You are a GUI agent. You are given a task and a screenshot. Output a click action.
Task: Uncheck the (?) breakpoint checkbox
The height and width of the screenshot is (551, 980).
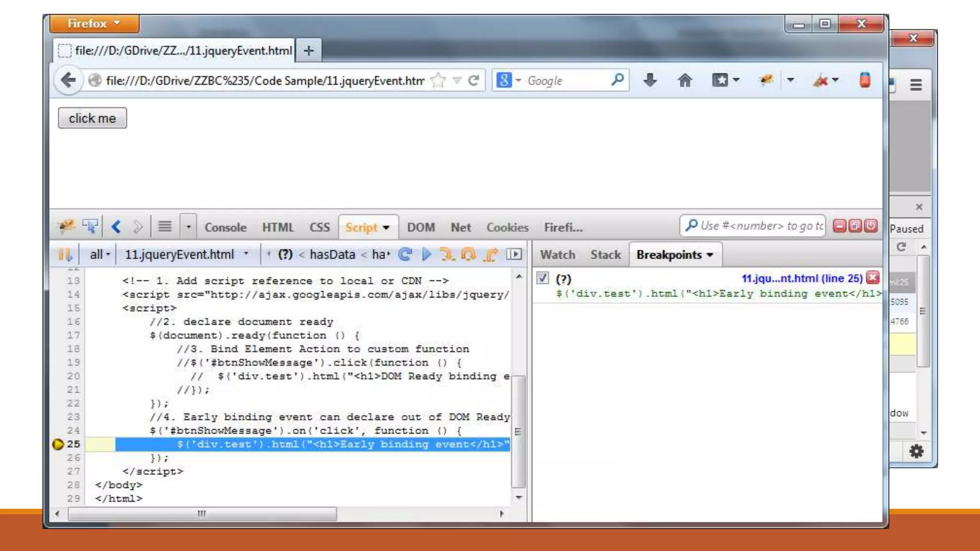(x=543, y=278)
